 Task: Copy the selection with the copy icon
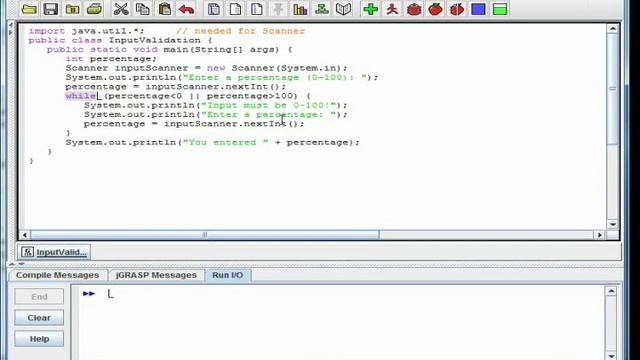click(x=142, y=9)
